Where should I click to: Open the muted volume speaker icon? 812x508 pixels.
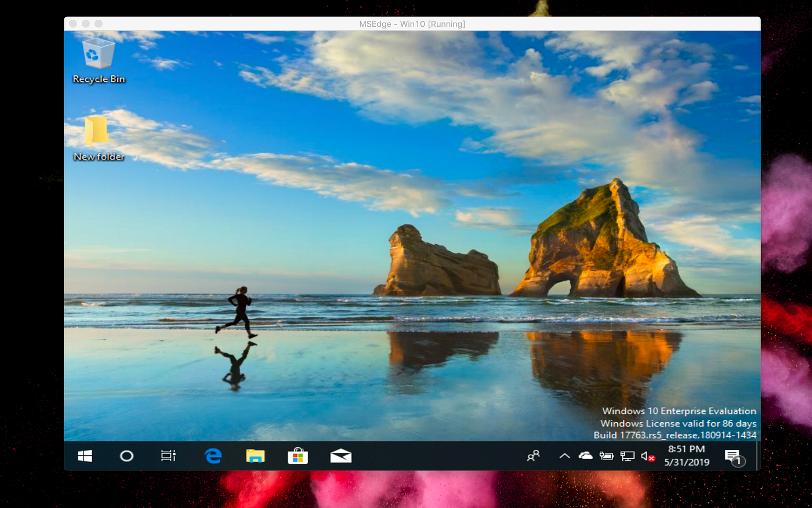tap(648, 456)
